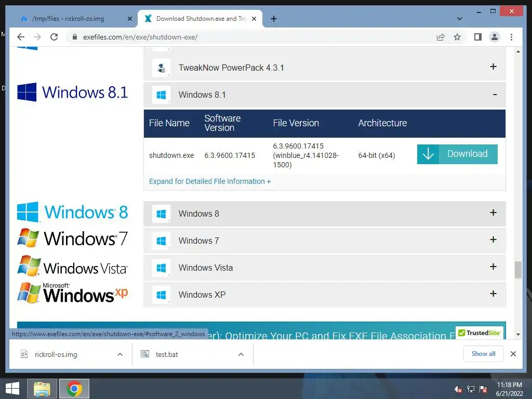Go back to the previous page
This screenshot has height=399, width=532.
(21, 37)
